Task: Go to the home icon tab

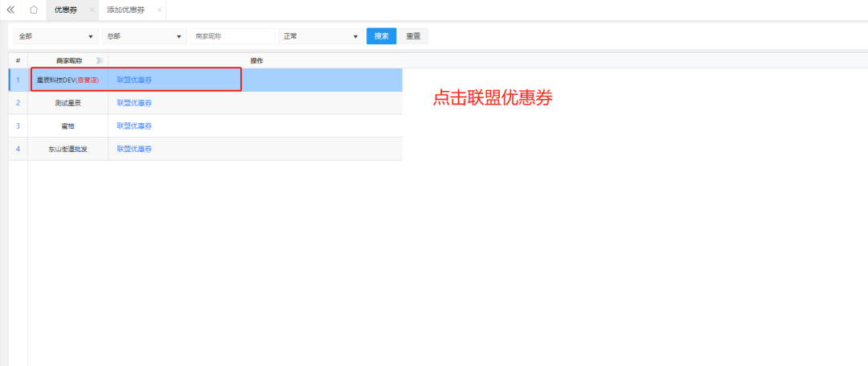Action: coord(33,10)
